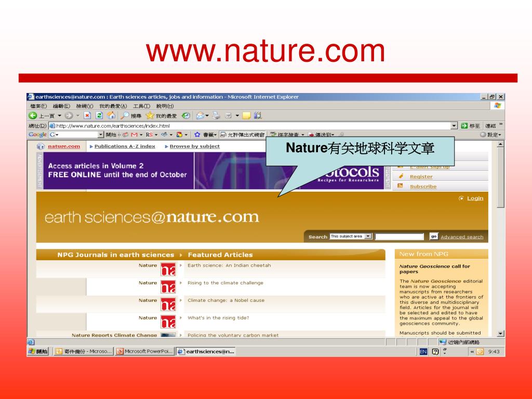This screenshot has height=399, width=532.
Task: Click the nature.com home link
Action: coord(64,146)
